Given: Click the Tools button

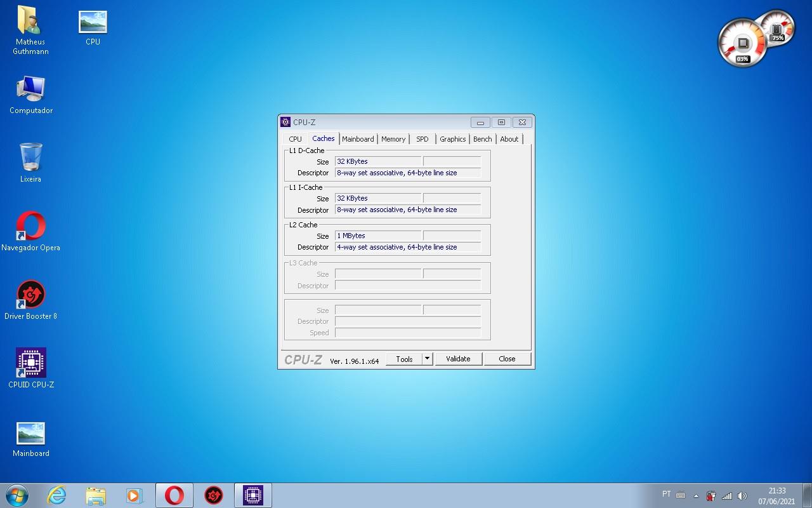Looking at the screenshot, I should pyautogui.click(x=404, y=359).
